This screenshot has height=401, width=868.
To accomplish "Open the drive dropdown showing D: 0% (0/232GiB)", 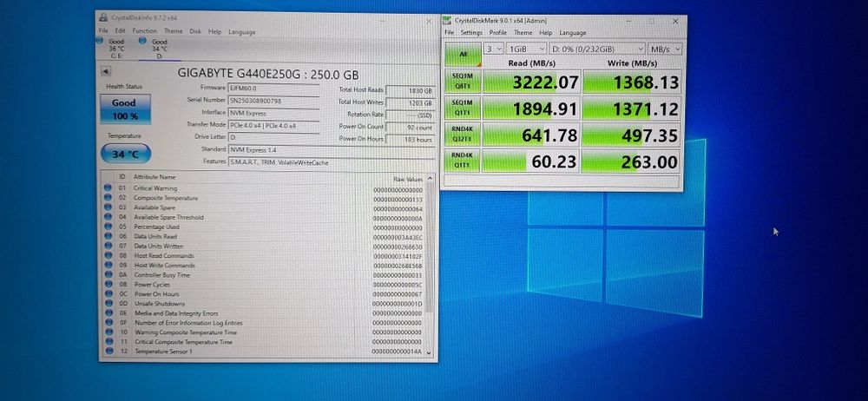I will click(x=597, y=49).
